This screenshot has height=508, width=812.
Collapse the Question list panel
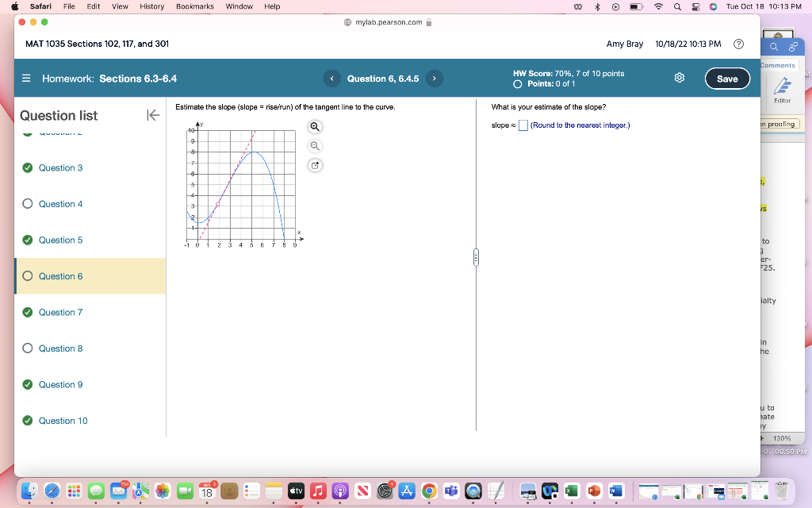point(152,114)
